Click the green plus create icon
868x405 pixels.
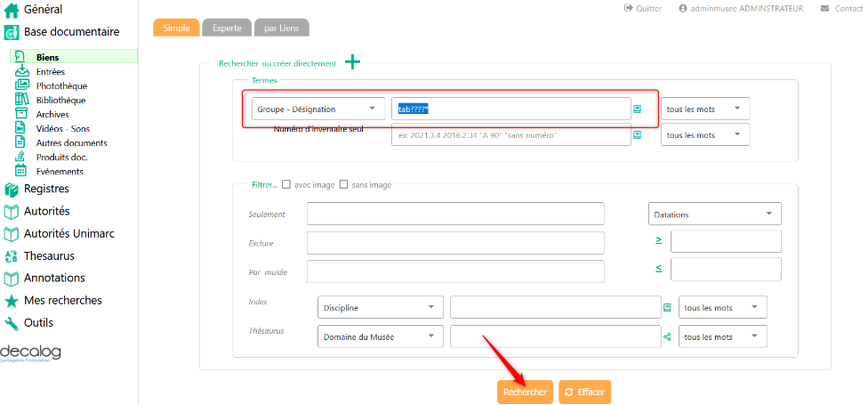pos(353,61)
